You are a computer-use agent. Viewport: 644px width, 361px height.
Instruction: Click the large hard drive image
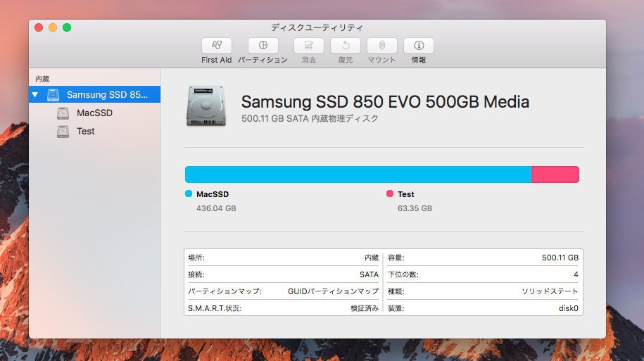(206, 106)
